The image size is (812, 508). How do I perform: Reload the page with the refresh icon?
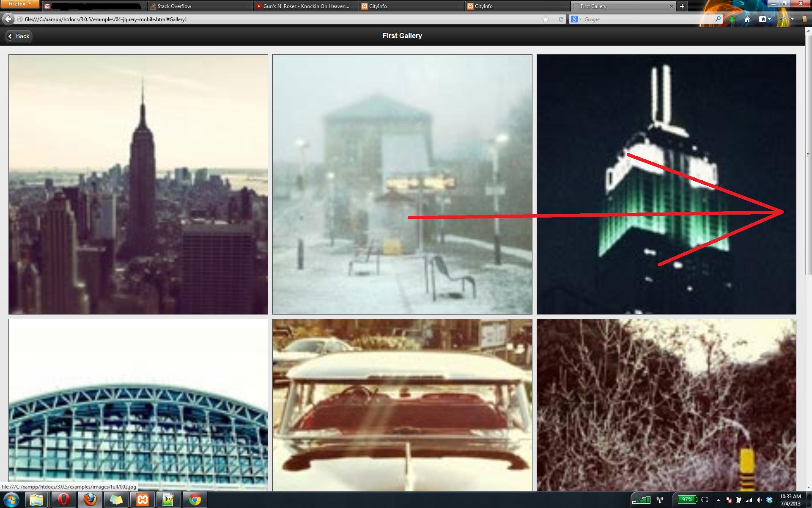[561, 19]
